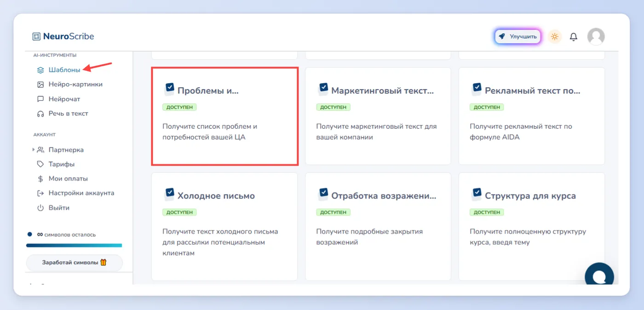Viewport: 644px width, 310px height.
Task: Open Партнерка in the account menu
Action: [x=66, y=149]
